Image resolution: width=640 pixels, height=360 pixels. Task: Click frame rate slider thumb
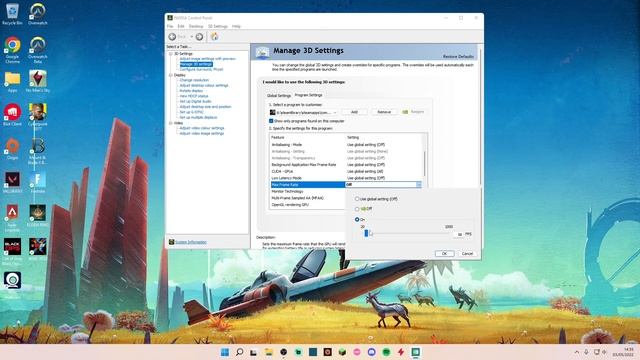pos(366,233)
